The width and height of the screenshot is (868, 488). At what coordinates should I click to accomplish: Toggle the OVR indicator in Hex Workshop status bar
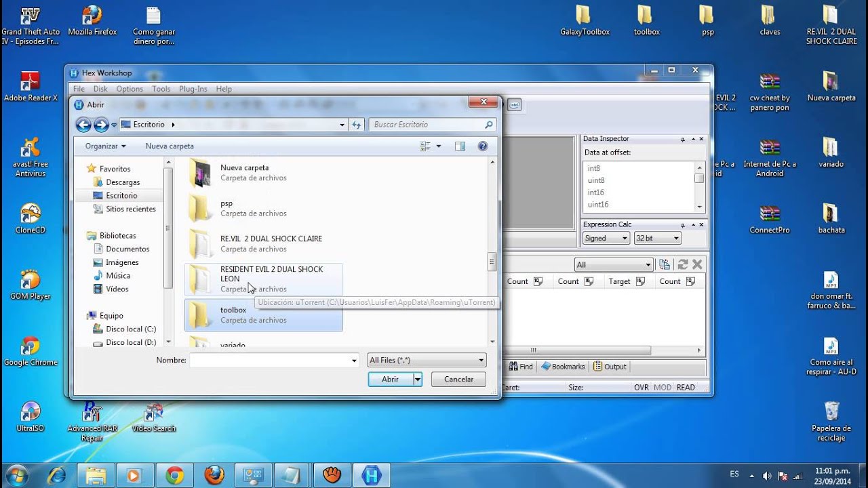pyautogui.click(x=641, y=388)
